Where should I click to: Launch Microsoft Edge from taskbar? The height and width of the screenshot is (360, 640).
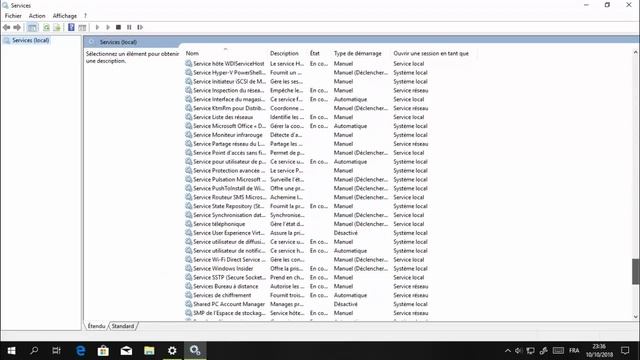pos(80,351)
